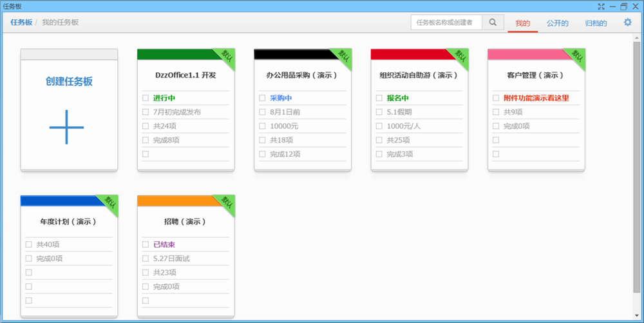Tick the 采购中 checkbox
The image size is (644, 323).
(262, 98)
